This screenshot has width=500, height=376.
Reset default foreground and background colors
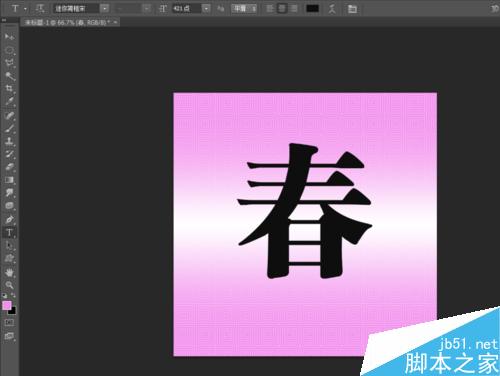[x=4, y=295]
